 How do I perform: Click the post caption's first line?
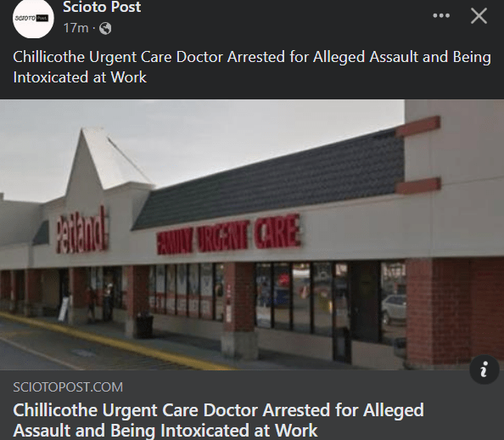(252, 57)
